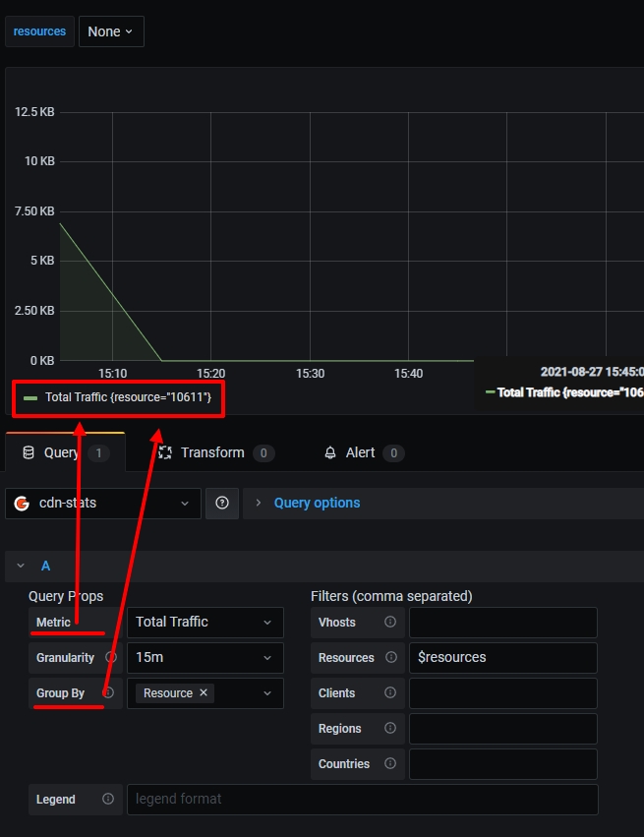Viewport: 644px width, 837px height.
Task: Click the green Total Traffic legend color swatch
Action: [x=30, y=398]
